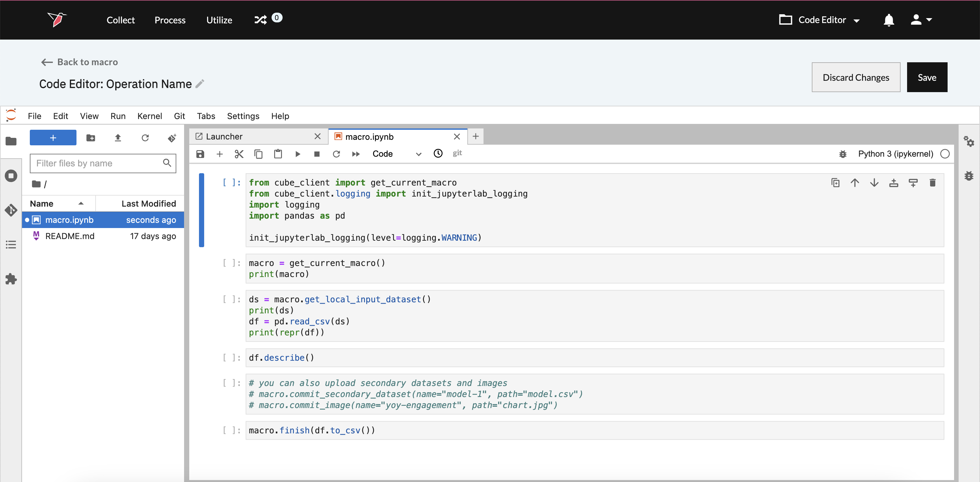The image size is (980, 482).
Task: Click the Cut cell scissors icon
Action: [x=239, y=154]
